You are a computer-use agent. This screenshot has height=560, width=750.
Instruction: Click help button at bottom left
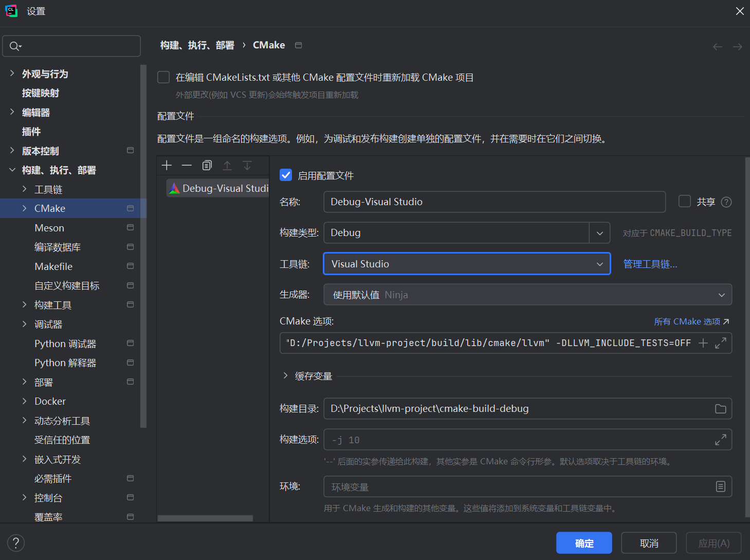click(x=16, y=543)
